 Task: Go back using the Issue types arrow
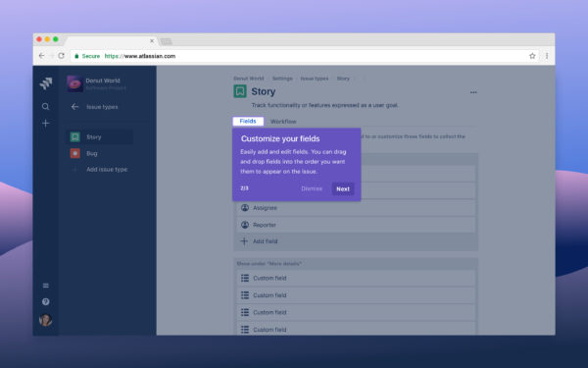(x=75, y=107)
